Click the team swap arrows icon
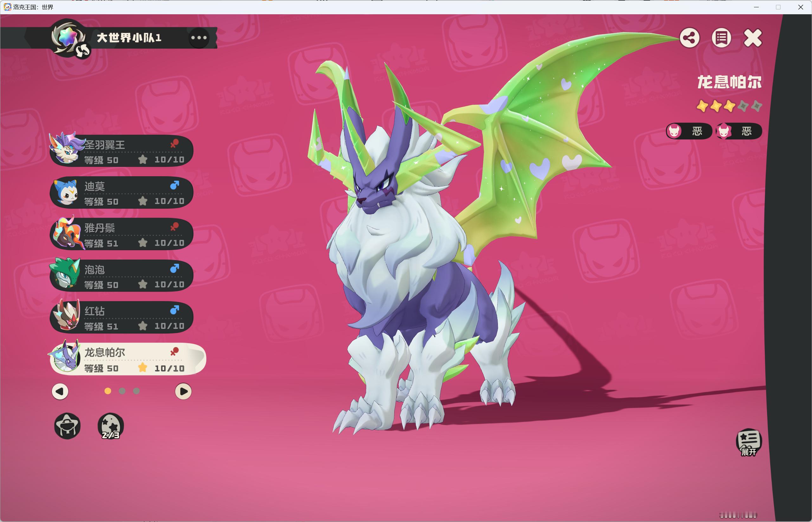This screenshot has width=812, height=522. [83, 51]
